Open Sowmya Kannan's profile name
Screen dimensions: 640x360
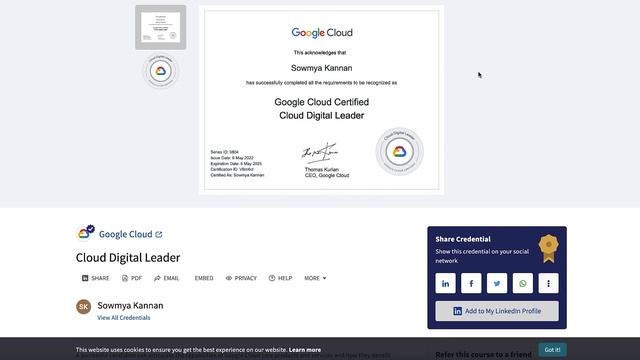(130, 305)
